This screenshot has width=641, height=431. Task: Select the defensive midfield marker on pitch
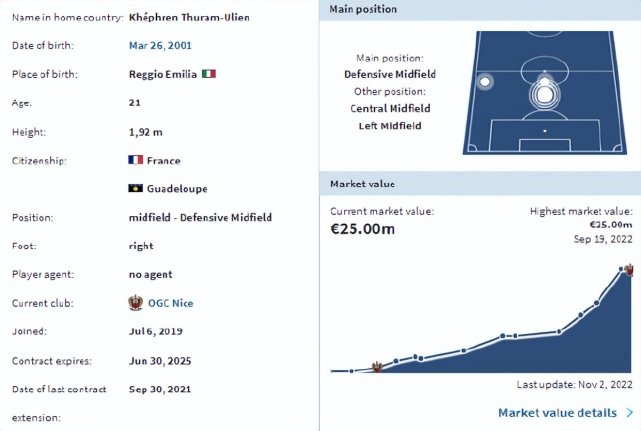point(545,94)
